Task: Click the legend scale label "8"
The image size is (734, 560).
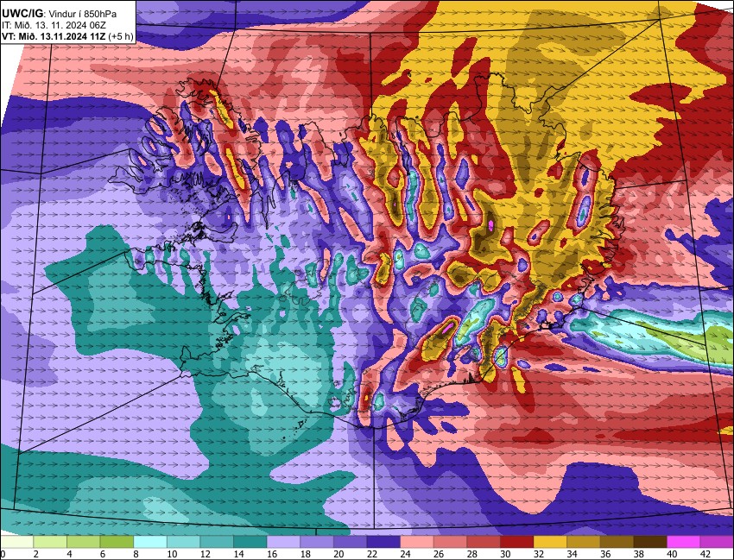Action: tap(136, 554)
